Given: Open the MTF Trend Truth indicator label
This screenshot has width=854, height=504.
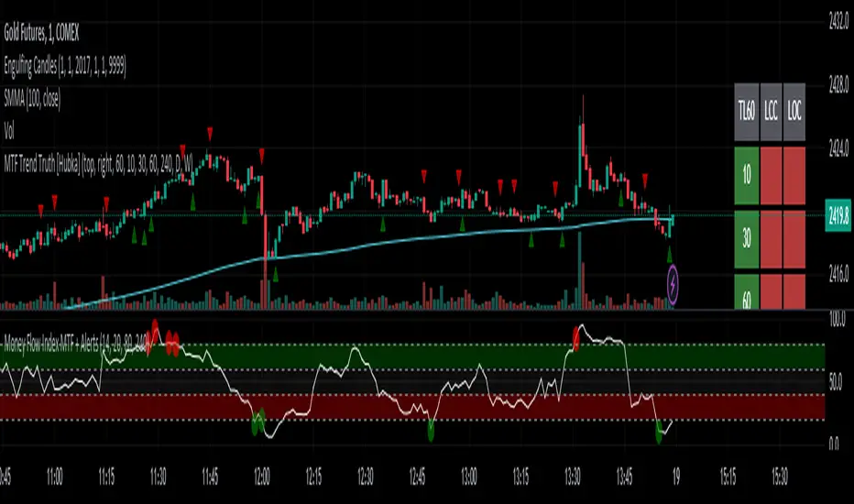Looking at the screenshot, I should point(99,163).
